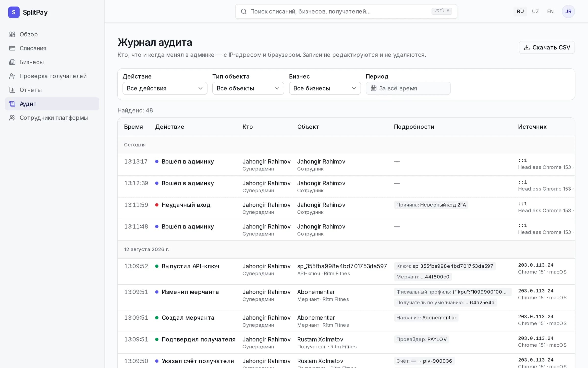Go to Обзор in the sidebar
Viewport: 588px width, 368px height.
[x=52, y=34]
